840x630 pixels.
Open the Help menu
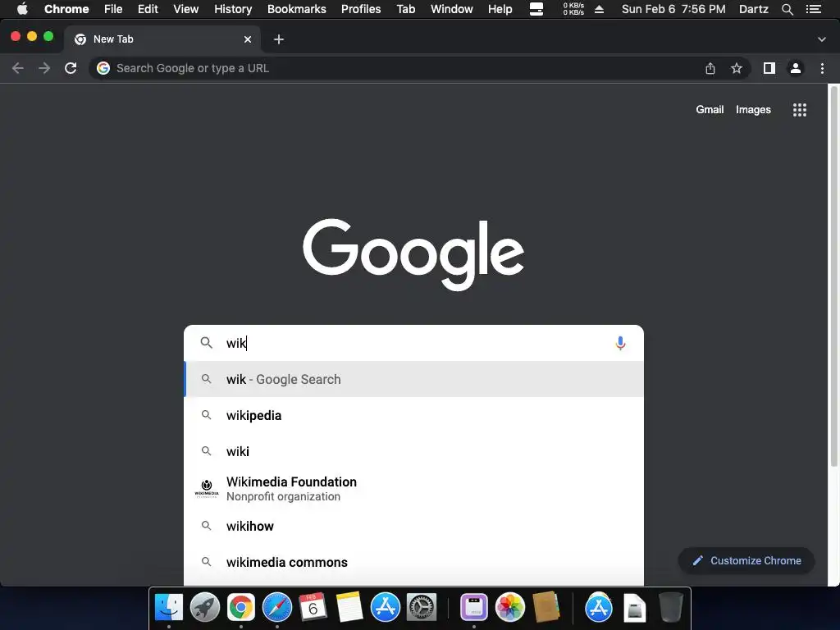click(x=500, y=9)
